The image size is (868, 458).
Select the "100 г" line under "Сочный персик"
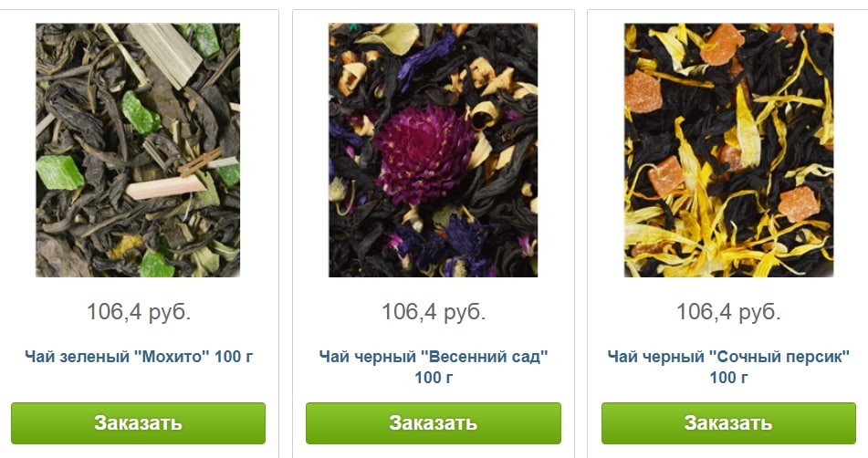pos(728,378)
